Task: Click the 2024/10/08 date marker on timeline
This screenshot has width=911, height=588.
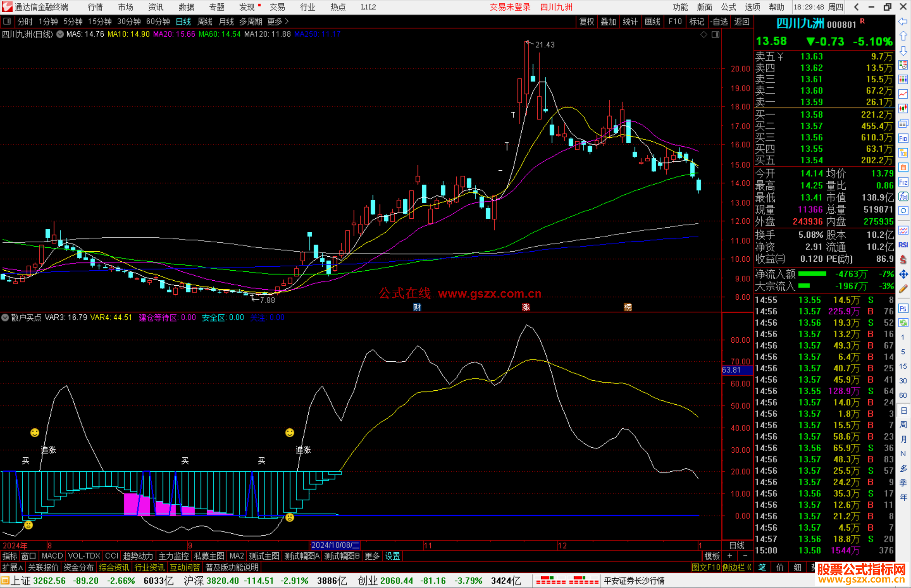Action: point(335,545)
